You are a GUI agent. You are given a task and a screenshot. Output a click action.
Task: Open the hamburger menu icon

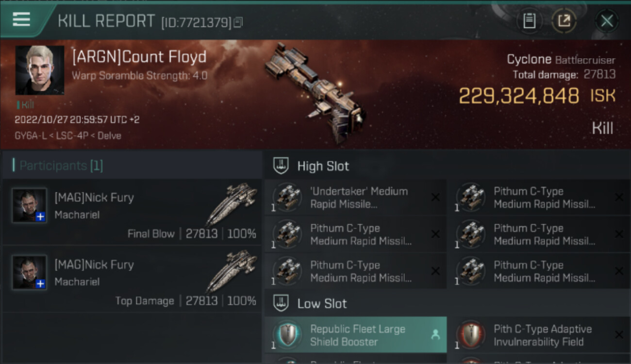(x=21, y=19)
